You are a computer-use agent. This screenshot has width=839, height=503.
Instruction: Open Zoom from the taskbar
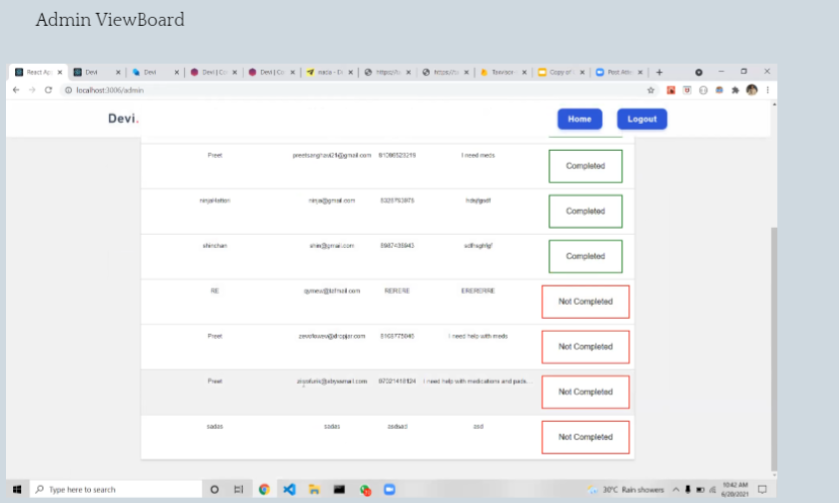(x=390, y=489)
